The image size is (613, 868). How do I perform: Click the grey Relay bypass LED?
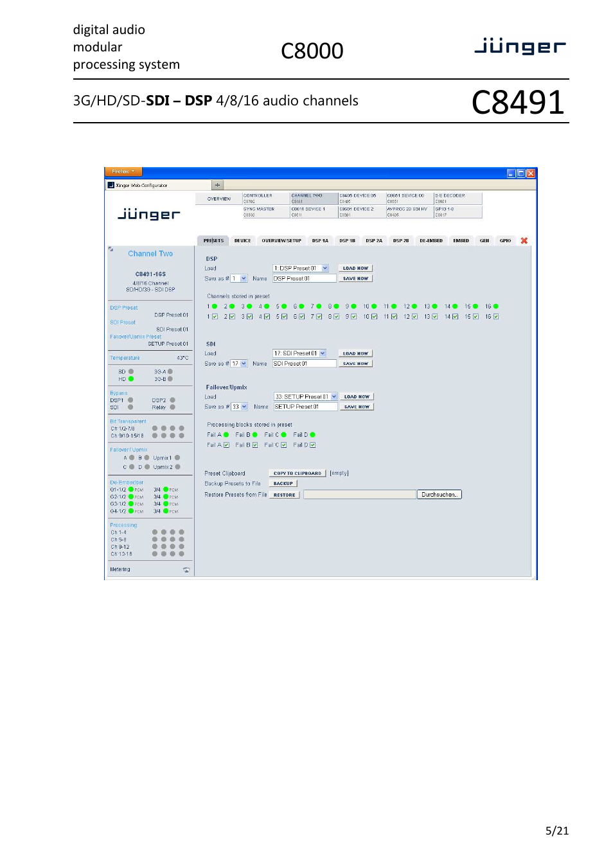point(172,407)
